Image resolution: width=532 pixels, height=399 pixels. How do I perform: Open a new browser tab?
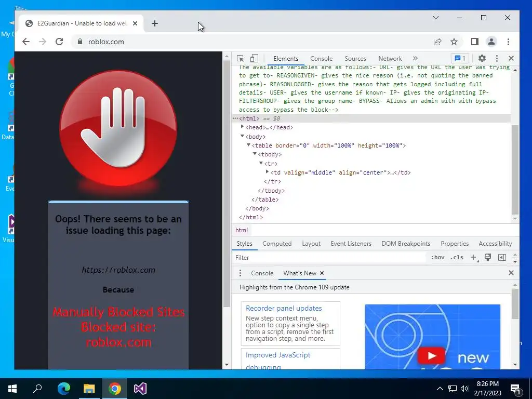point(155,23)
